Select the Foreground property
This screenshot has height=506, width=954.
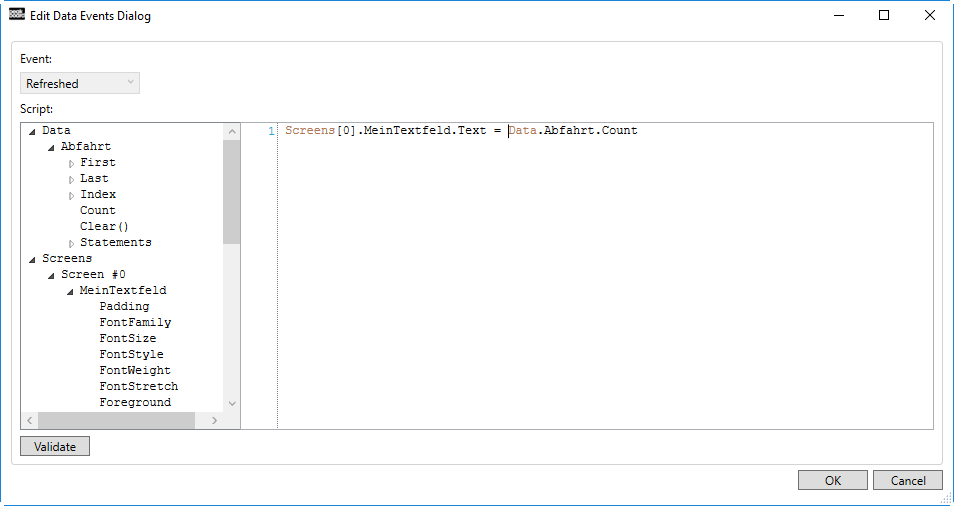[x=135, y=402]
